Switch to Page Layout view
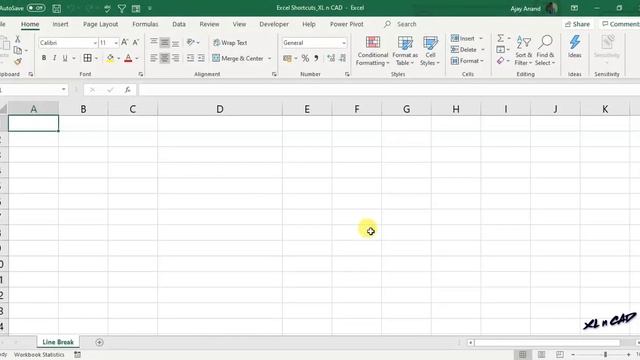 541,355
